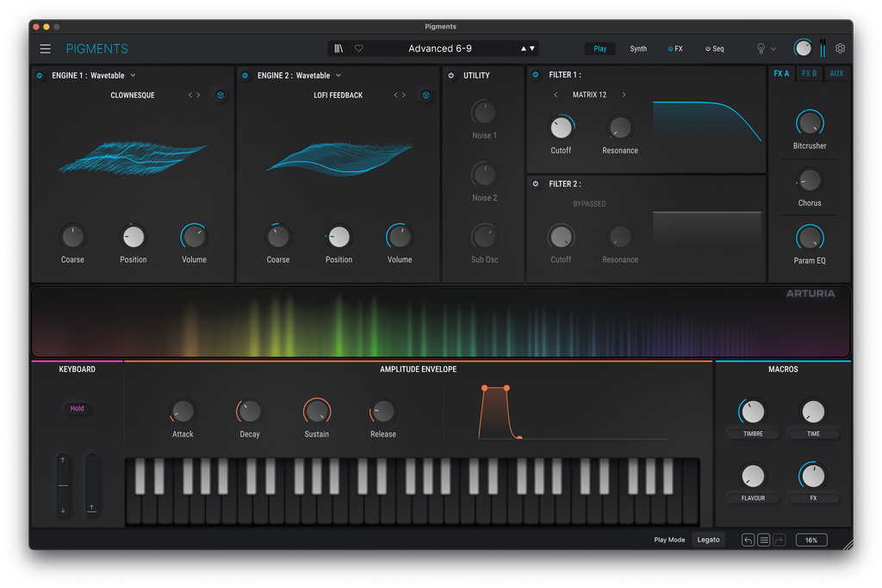Screen dimensions: 882x588
Task: Click the Chorus knob
Action: point(810,181)
